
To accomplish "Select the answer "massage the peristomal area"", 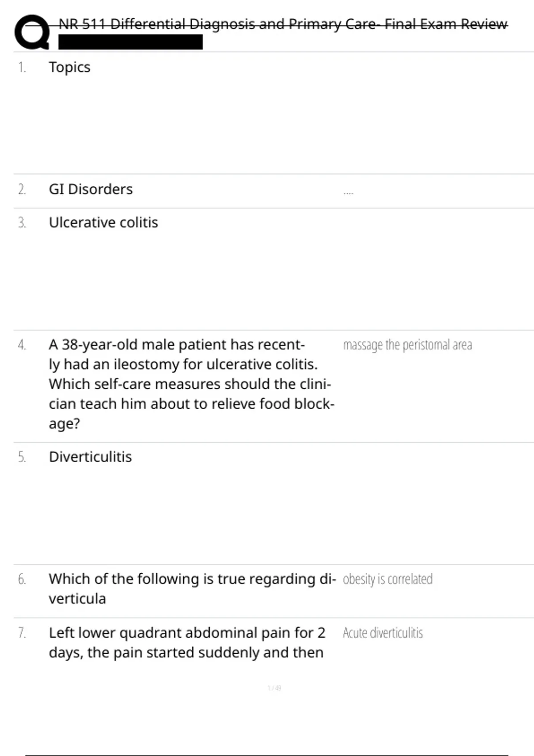I will point(408,345).
